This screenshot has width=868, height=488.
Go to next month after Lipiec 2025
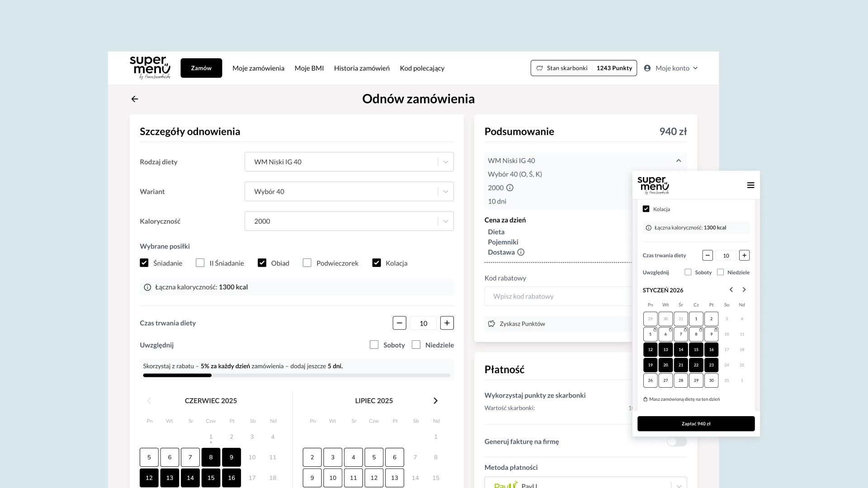click(435, 401)
